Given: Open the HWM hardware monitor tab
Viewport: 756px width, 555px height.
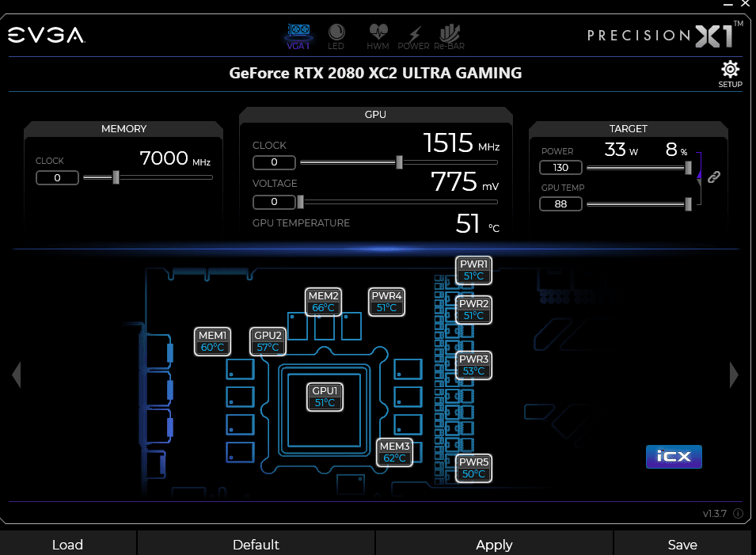Looking at the screenshot, I should 378,36.
